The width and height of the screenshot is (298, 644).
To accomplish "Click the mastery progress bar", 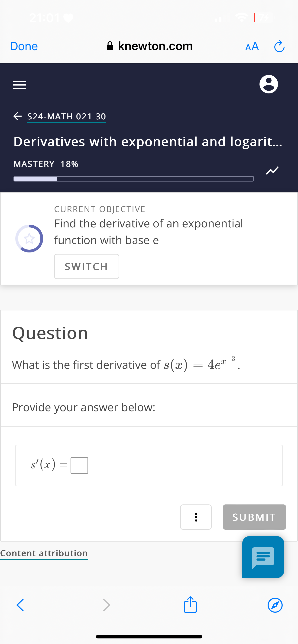I will [133, 178].
